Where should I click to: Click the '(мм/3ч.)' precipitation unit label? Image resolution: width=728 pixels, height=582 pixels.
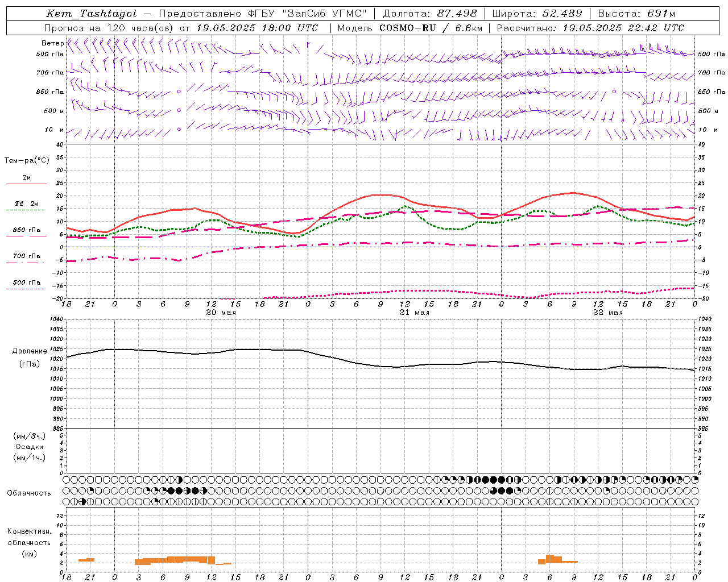(x=30, y=436)
